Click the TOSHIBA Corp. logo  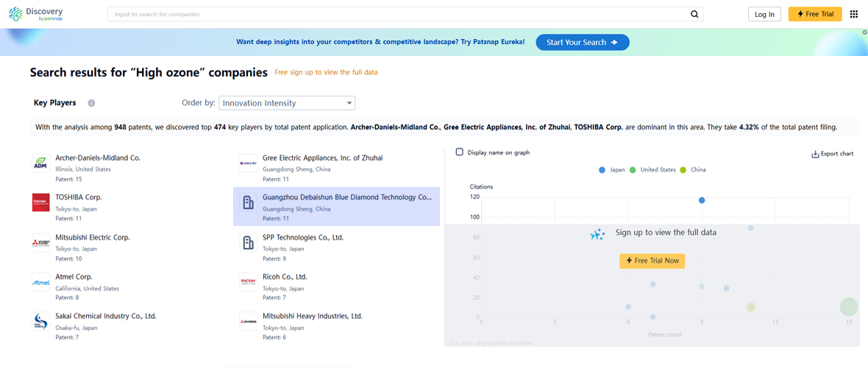click(x=41, y=203)
